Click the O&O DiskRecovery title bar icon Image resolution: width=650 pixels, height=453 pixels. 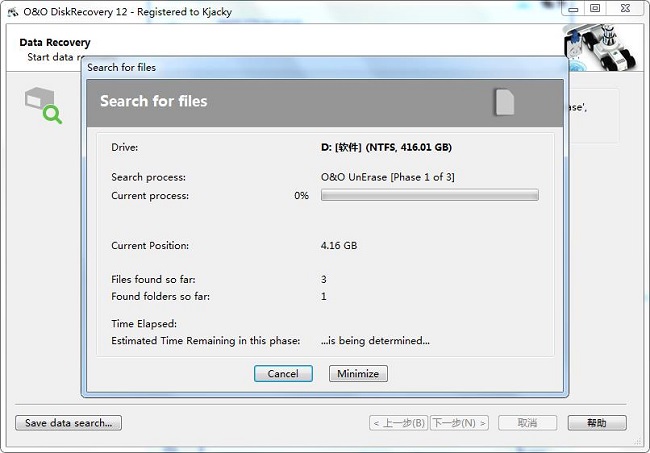pos(13,12)
